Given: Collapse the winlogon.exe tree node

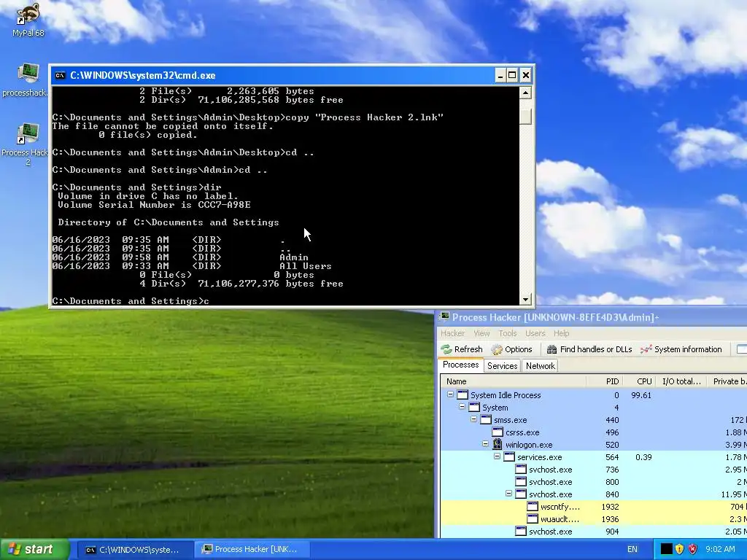Looking at the screenshot, I should coord(485,444).
